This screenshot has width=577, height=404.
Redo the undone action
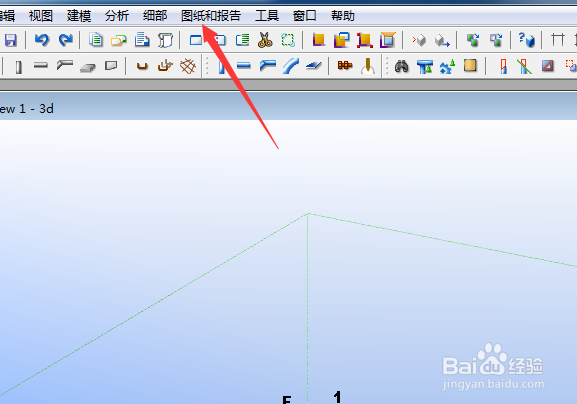click(66, 40)
